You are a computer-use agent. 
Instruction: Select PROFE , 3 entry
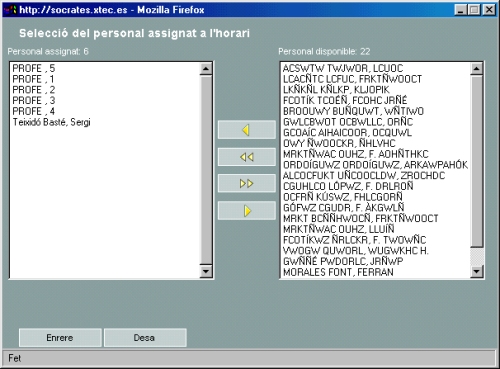pyautogui.click(x=34, y=100)
